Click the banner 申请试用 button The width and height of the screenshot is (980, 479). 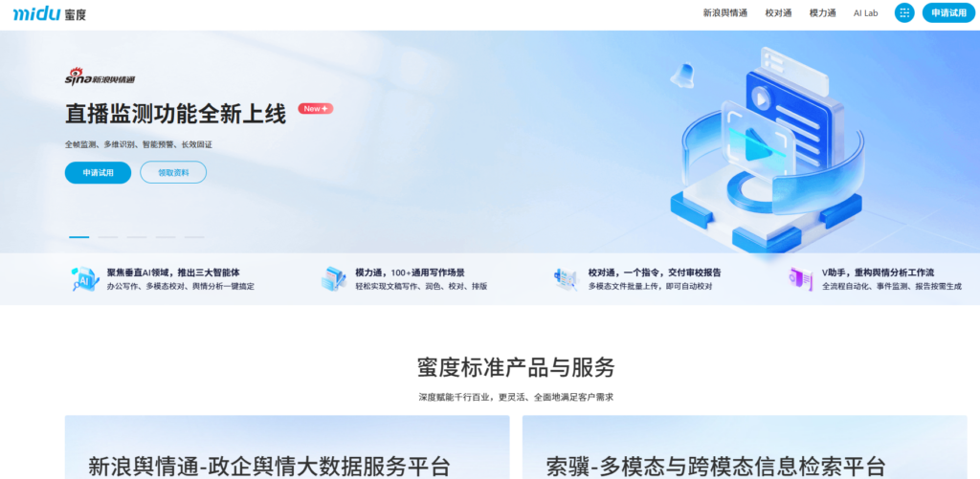coord(99,173)
